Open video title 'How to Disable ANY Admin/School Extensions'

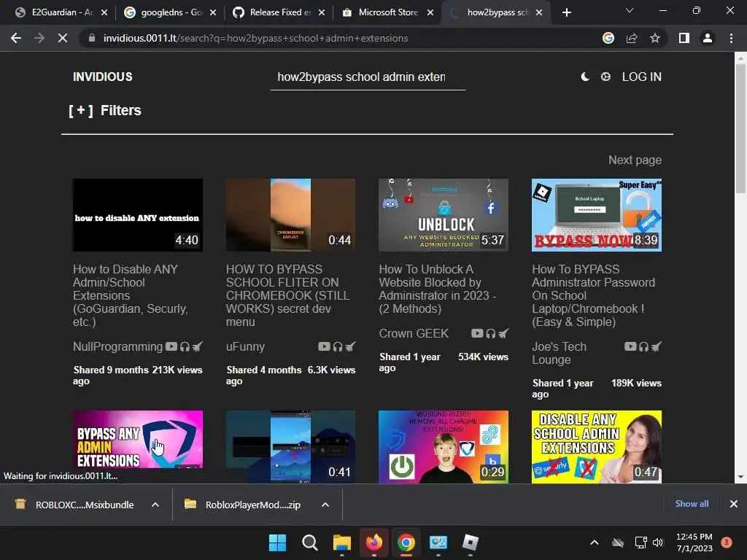pos(130,295)
